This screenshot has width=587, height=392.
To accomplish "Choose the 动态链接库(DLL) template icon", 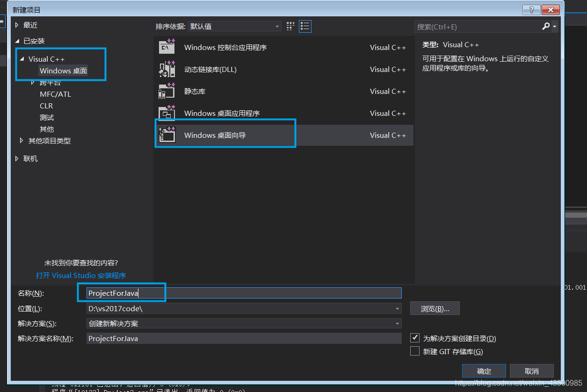I will pos(167,69).
